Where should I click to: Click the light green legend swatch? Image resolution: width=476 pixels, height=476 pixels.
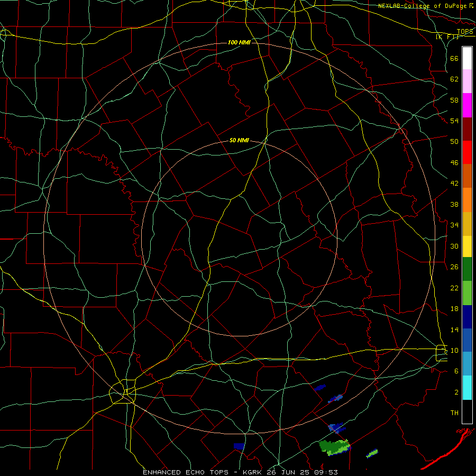pyautogui.click(x=467, y=293)
